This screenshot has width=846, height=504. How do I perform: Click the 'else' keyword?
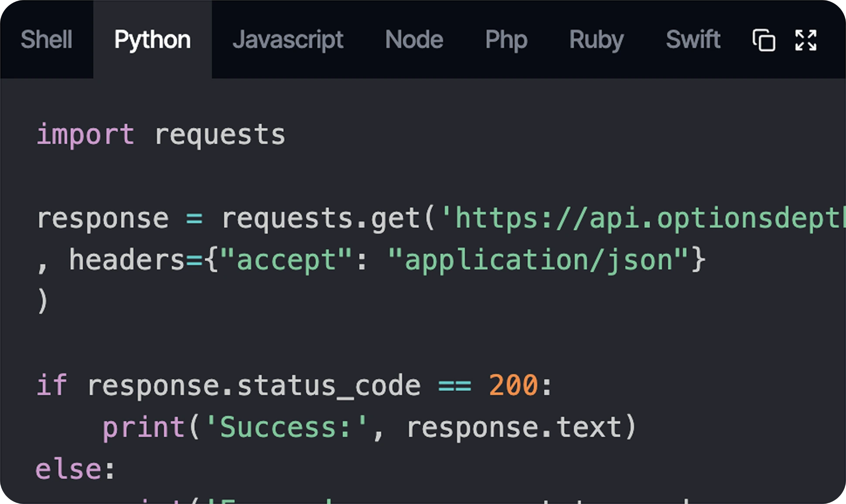click(x=68, y=469)
